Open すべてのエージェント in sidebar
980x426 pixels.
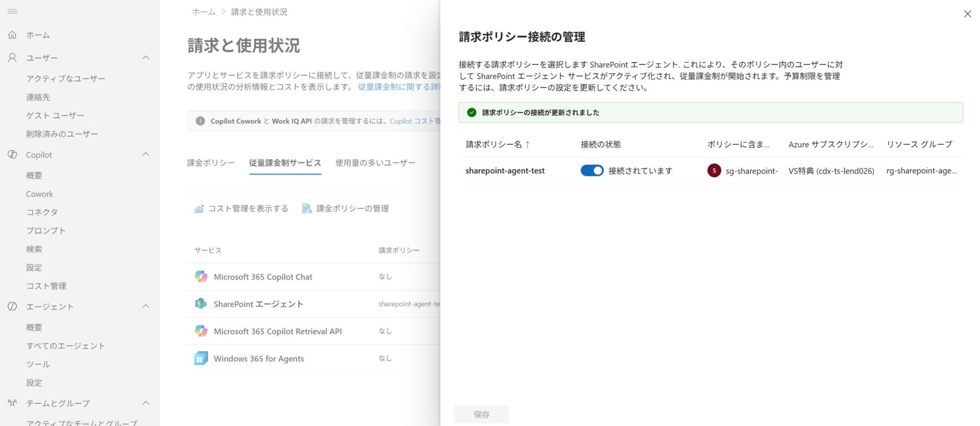click(66, 345)
